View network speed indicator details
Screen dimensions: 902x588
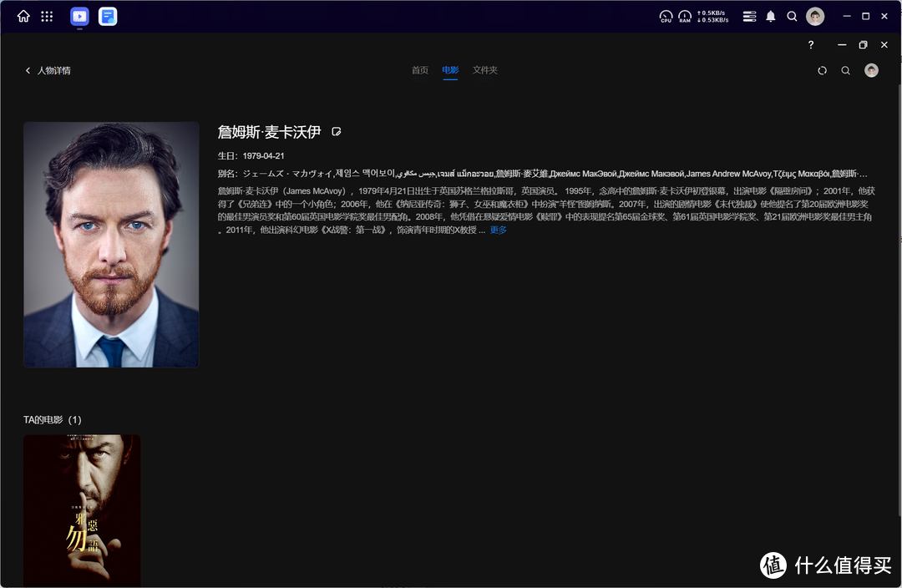click(714, 16)
